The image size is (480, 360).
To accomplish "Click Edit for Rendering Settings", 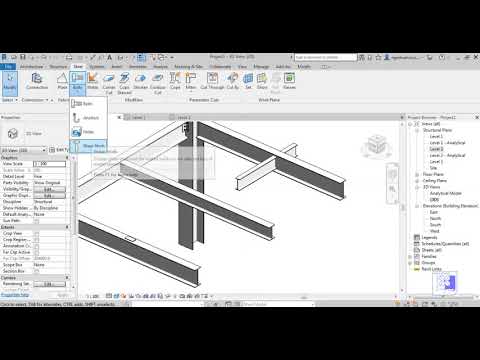I will pos(49,284).
